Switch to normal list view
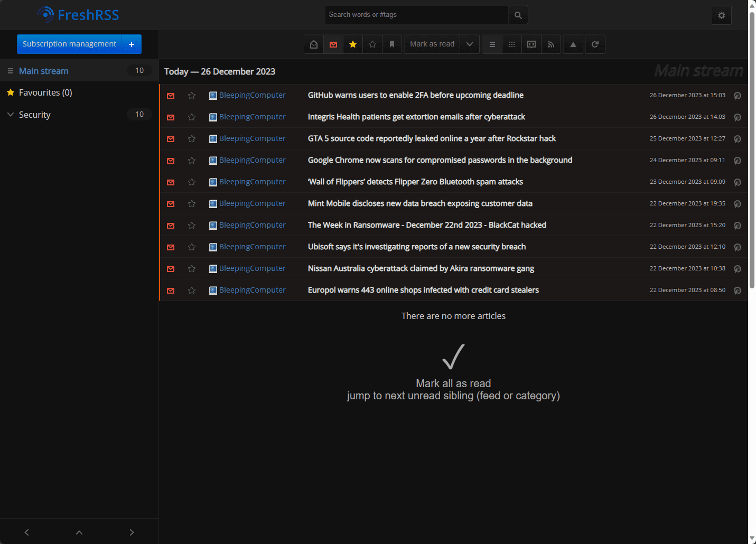 [492, 44]
